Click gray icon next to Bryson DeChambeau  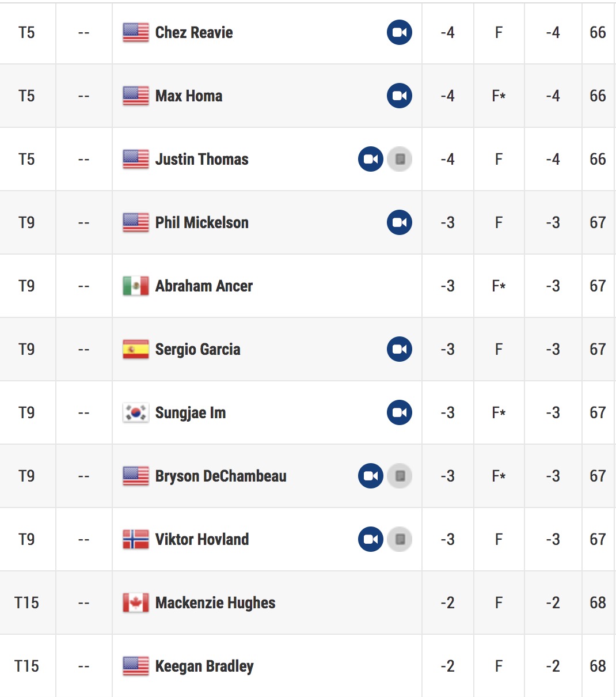[x=400, y=476]
